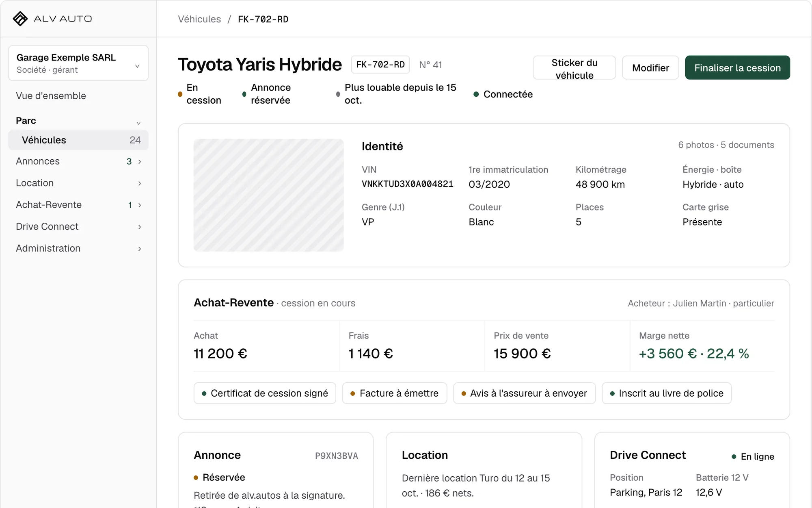This screenshot has width=812, height=508.
Task: Click the Modifier button
Action: point(650,68)
